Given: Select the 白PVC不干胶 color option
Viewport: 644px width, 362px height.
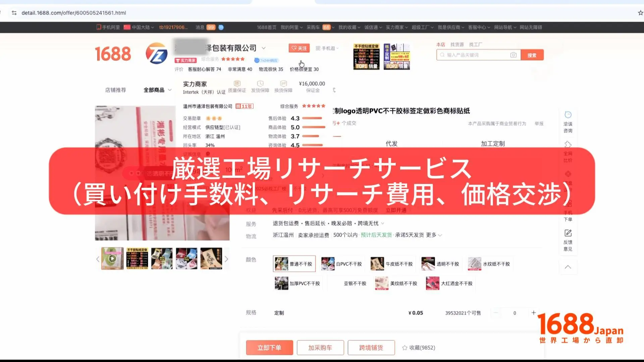Looking at the screenshot, I should (343, 264).
